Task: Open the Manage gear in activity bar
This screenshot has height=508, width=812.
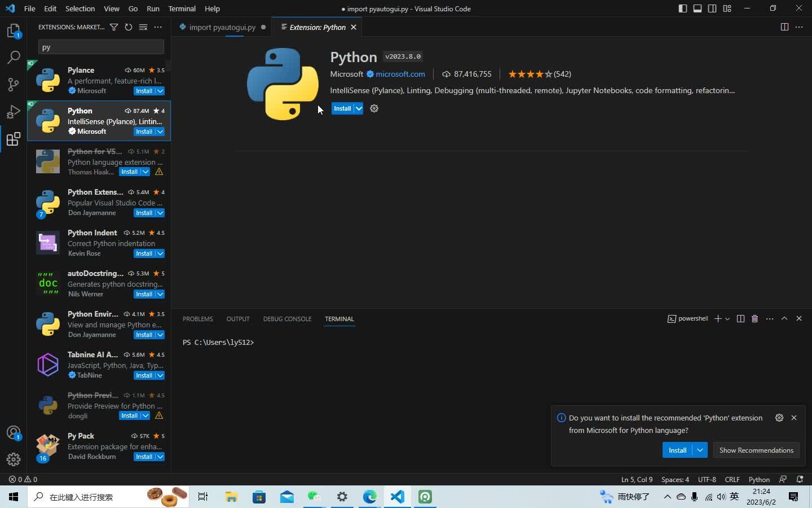Action: (14, 459)
